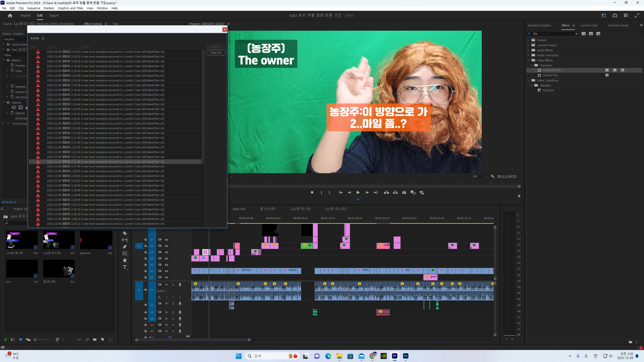Open the Program monitor wrench settings

coord(493,176)
